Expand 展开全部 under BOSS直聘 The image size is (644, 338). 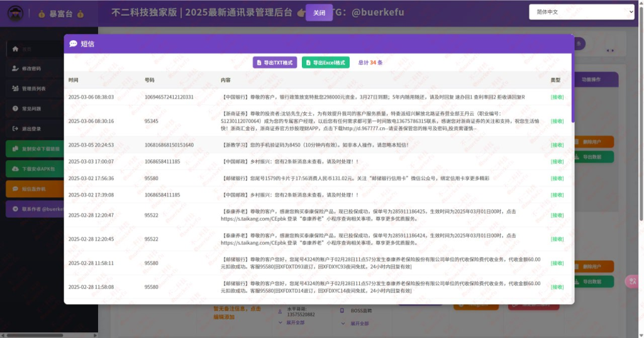click(x=355, y=324)
